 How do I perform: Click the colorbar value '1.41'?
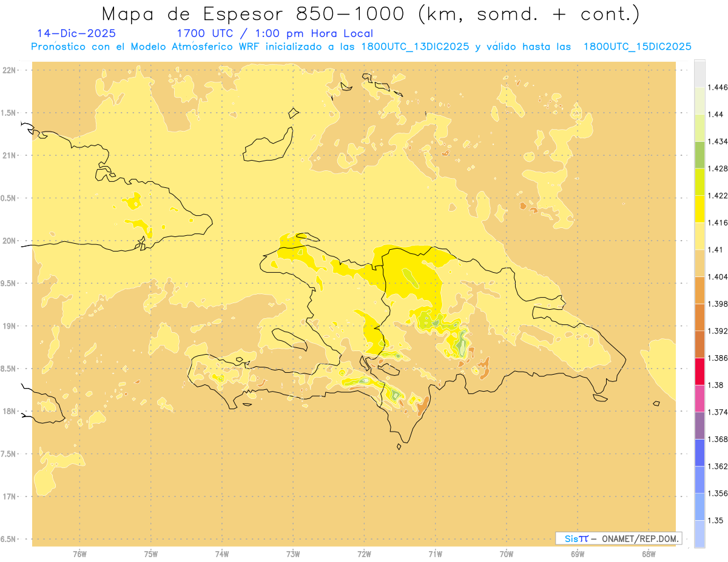click(715, 250)
